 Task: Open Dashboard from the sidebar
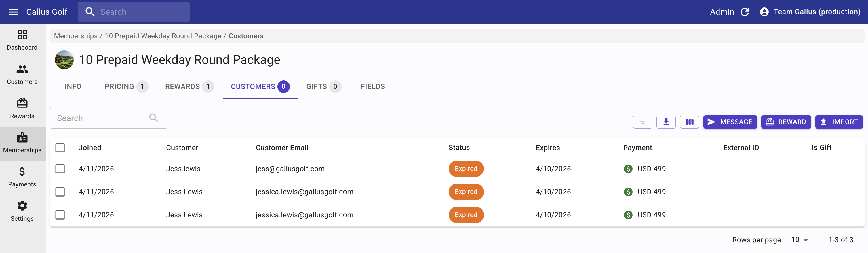(x=22, y=40)
